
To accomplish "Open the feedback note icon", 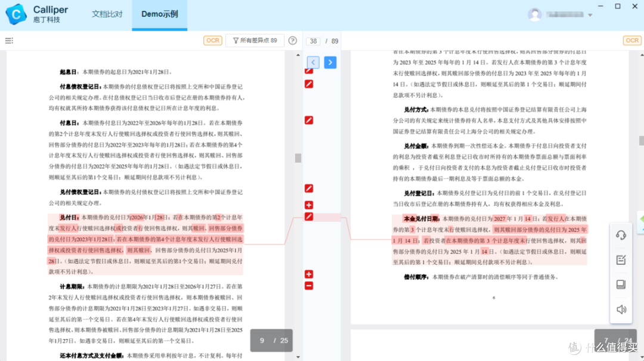I will 621,260.
